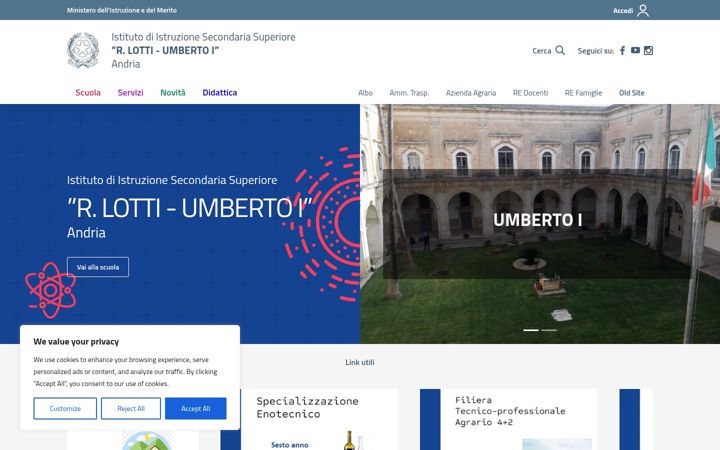Click the Cerca search label
Viewport: 720px width, 450px height.
point(541,51)
